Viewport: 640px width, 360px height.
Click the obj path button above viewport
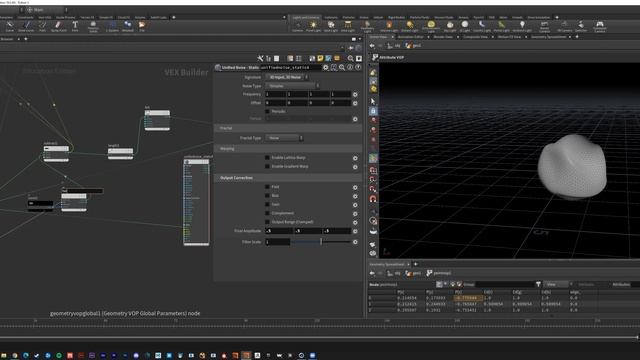click(x=394, y=46)
